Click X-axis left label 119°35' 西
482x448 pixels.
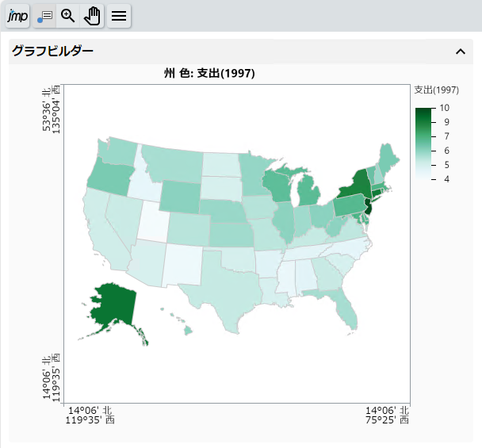[x=90, y=420]
